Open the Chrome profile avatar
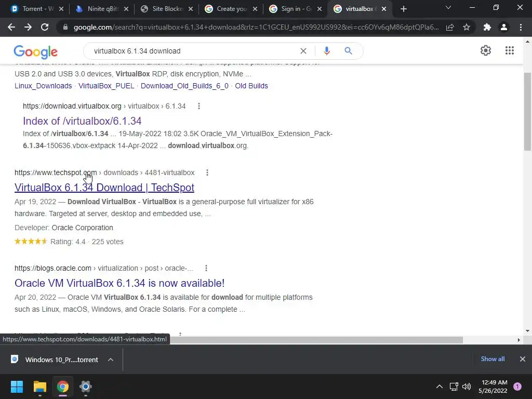This screenshot has height=399, width=532. coord(504,27)
